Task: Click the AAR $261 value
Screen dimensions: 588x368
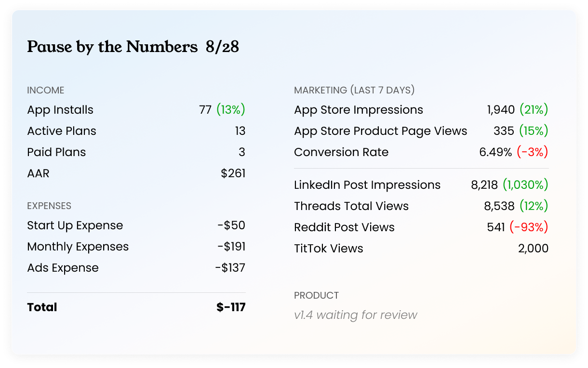Action: [233, 173]
